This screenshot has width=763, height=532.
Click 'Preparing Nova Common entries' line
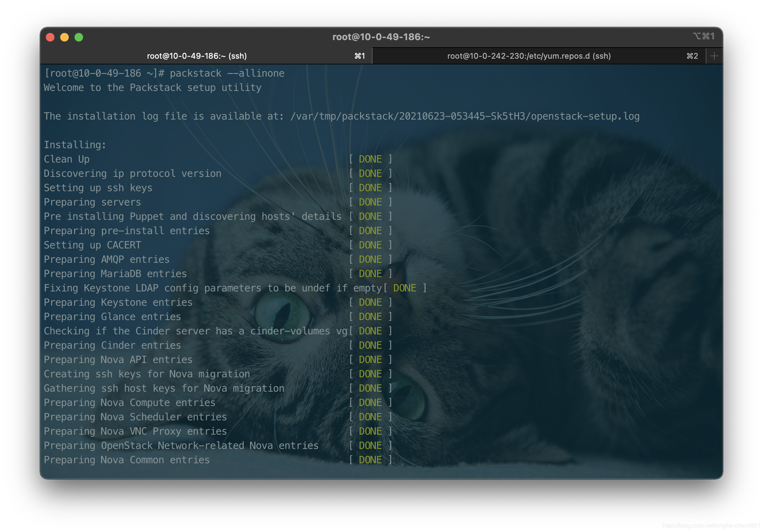click(127, 460)
